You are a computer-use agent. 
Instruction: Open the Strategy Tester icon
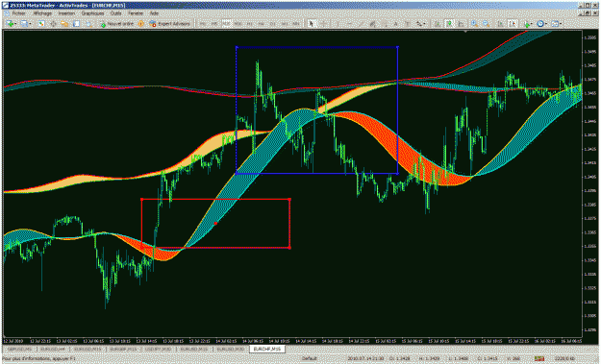point(88,24)
